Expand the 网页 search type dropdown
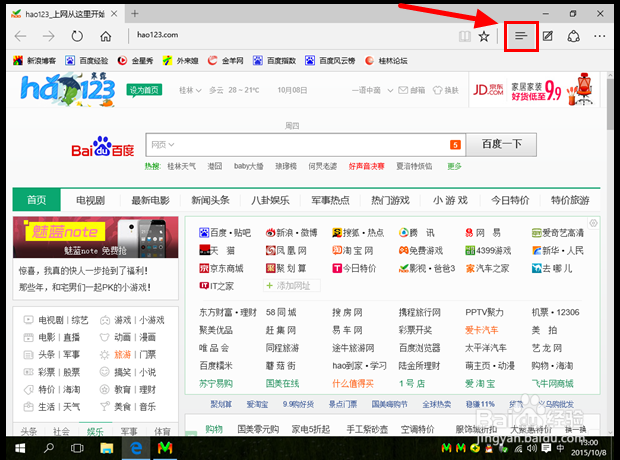Screen dimensions: 620x460 (163, 145)
